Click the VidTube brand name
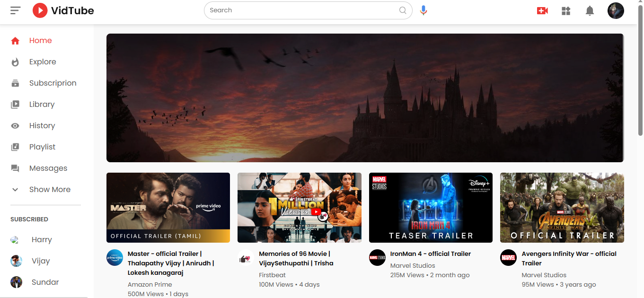The image size is (644, 298). point(72,10)
